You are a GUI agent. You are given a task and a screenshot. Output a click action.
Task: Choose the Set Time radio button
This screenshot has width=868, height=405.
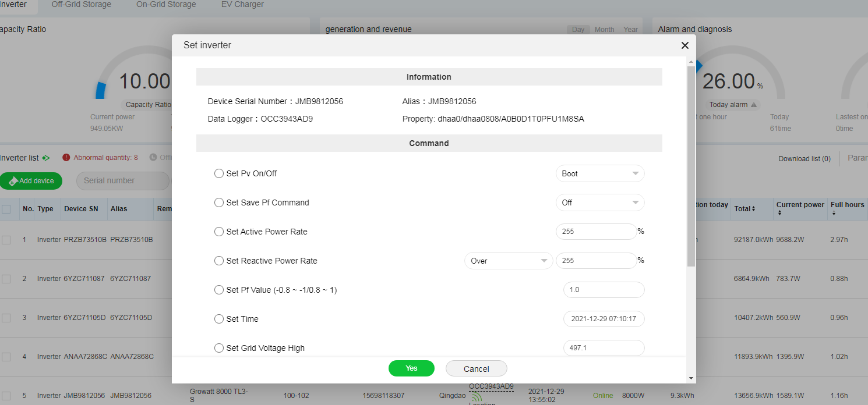pyautogui.click(x=219, y=319)
